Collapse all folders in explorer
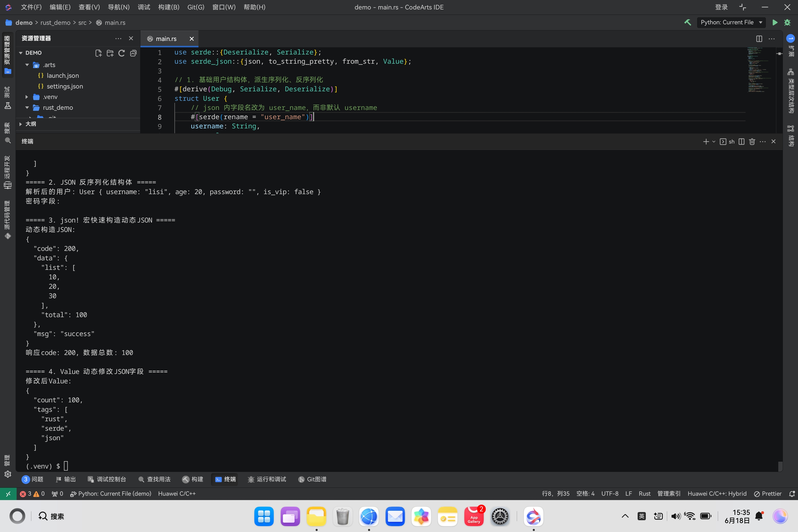The image size is (798, 532). coord(133,53)
